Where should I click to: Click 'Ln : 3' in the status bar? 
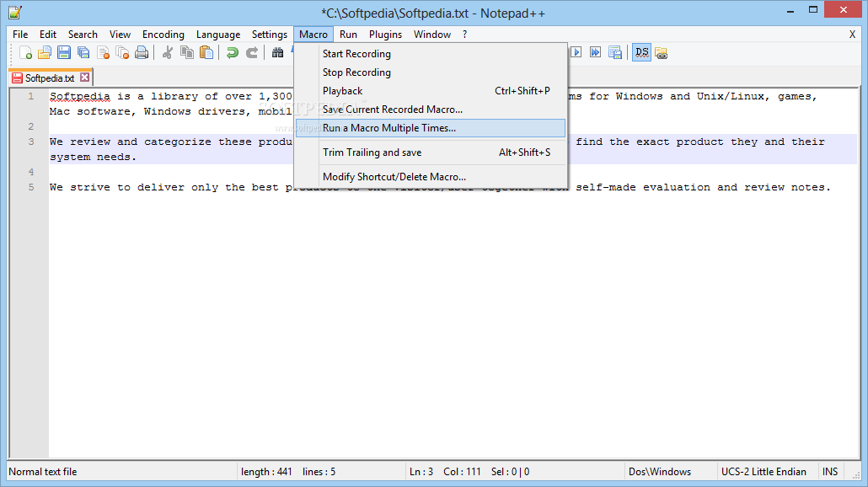point(421,472)
